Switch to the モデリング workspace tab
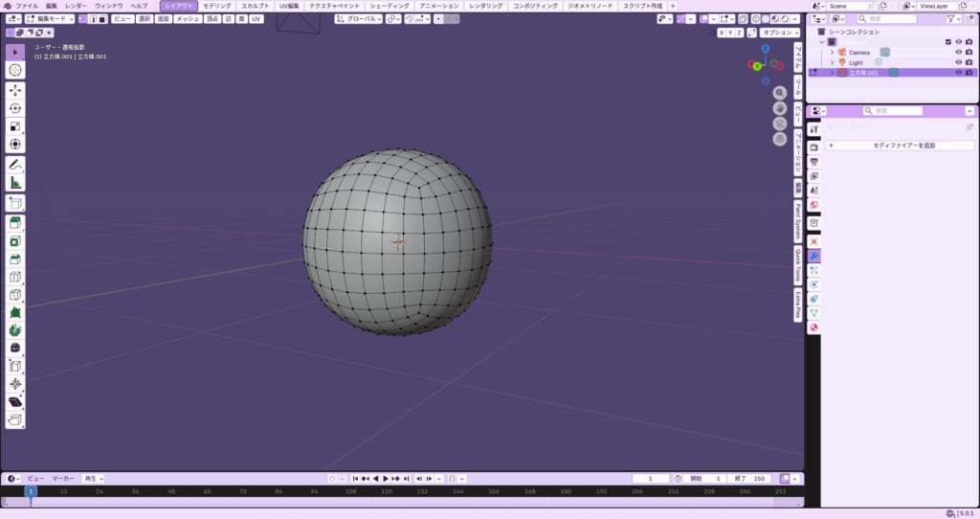The width and height of the screenshot is (980, 519). tap(217, 6)
